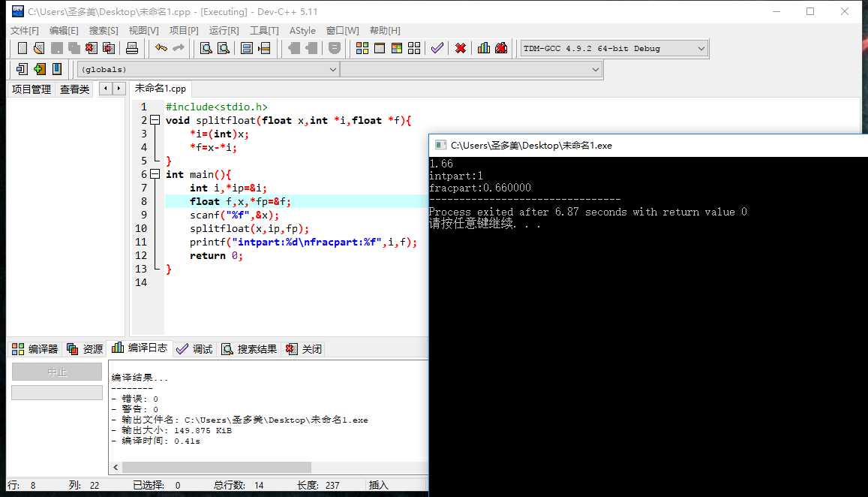868x497 pixels.
Task: Click the Toggle bookmark icon
Action: coord(40,69)
